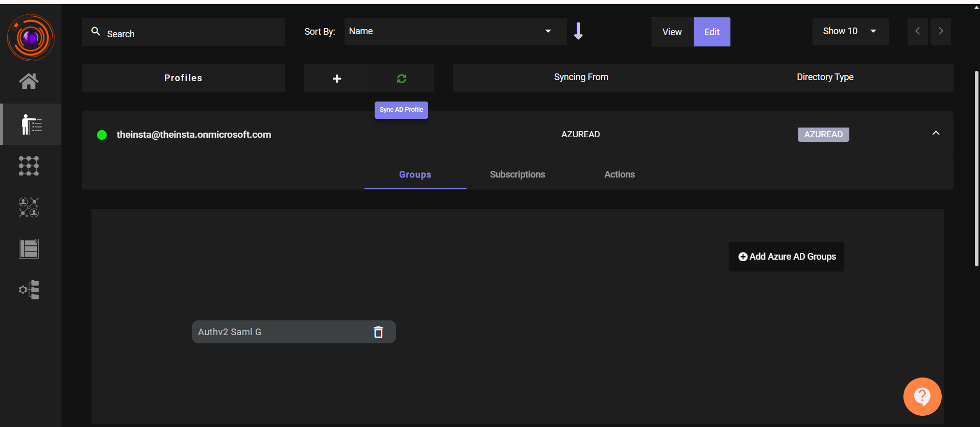Click the Directory Type column header

pos(825,78)
